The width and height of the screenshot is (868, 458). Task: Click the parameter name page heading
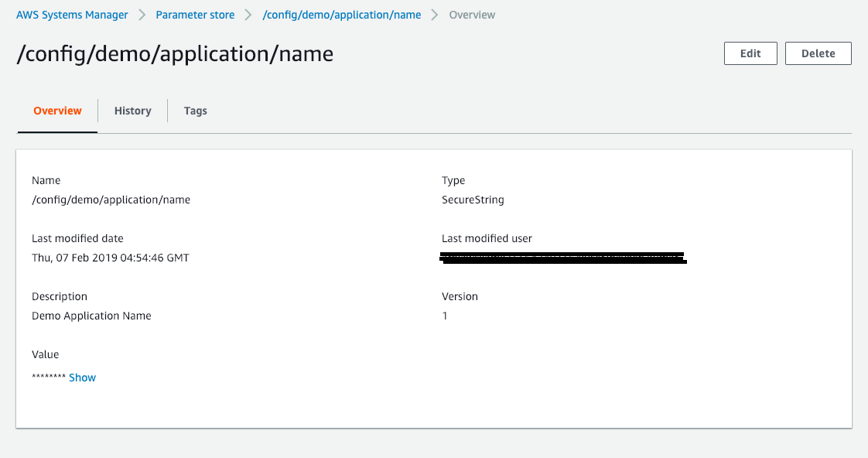point(175,53)
